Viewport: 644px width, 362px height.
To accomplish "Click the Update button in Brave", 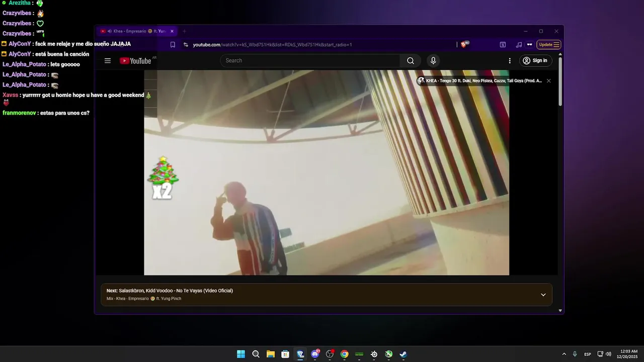I will pyautogui.click(x=549, y=45).
